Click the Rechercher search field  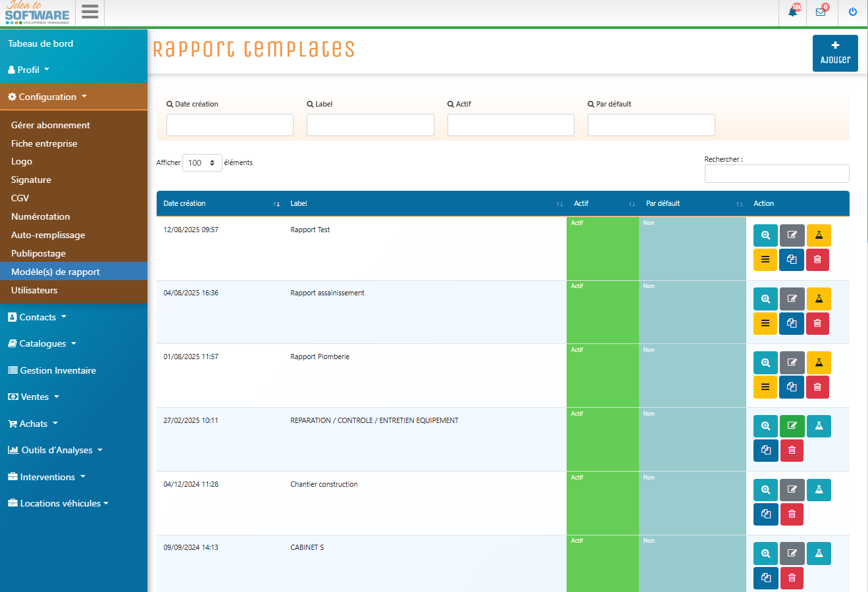point(777,174)
